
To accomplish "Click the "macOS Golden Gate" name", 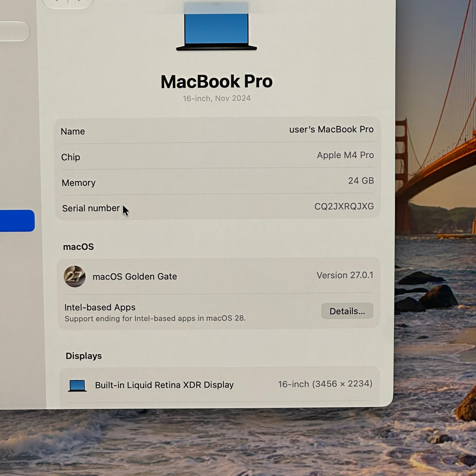I will point(135,276).
